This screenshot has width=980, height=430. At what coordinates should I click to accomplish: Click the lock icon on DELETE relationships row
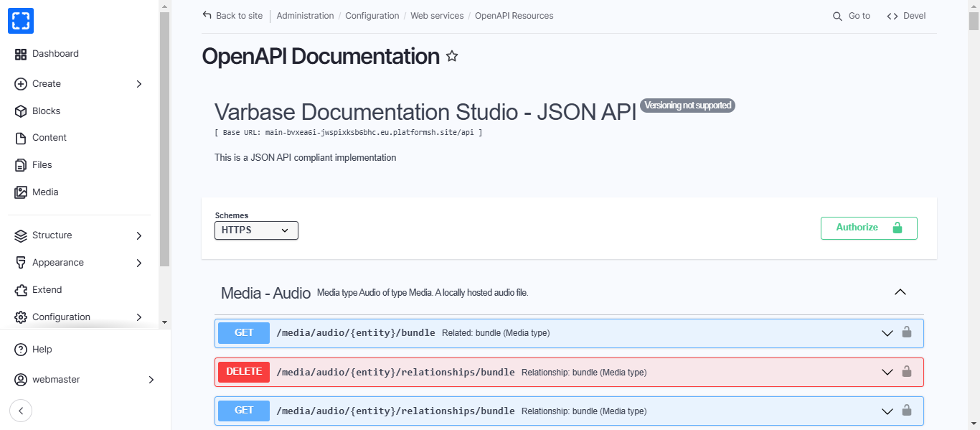[906, 372]
